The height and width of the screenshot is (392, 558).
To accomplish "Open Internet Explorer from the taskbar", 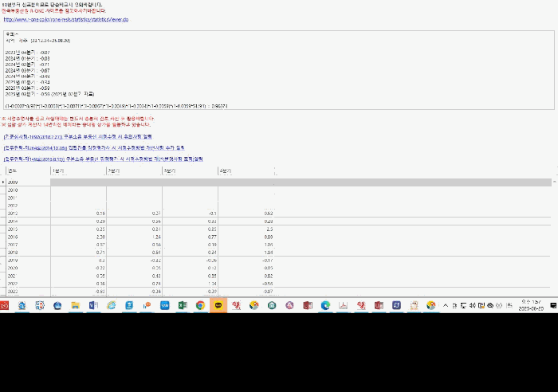I will tap(112, 306).
